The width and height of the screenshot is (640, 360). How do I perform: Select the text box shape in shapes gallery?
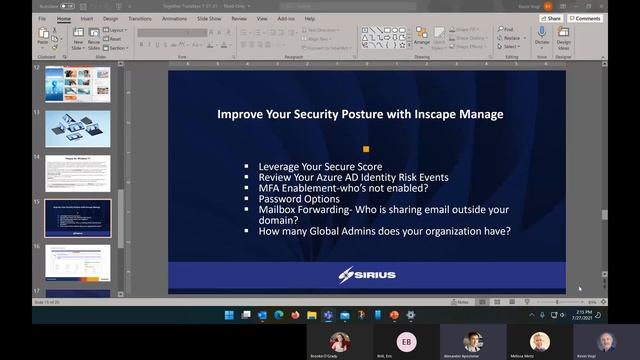[x=365, y=30]
